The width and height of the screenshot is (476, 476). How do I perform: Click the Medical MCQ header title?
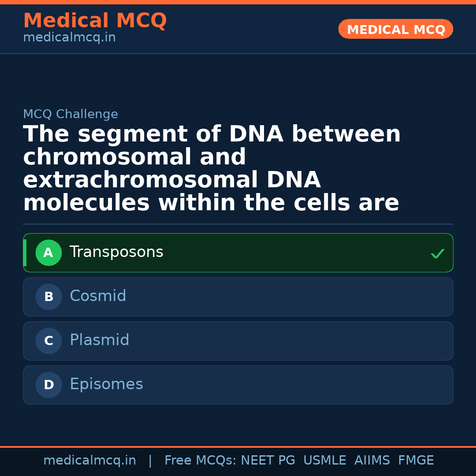pyautogui.click(x=95, y=21)
